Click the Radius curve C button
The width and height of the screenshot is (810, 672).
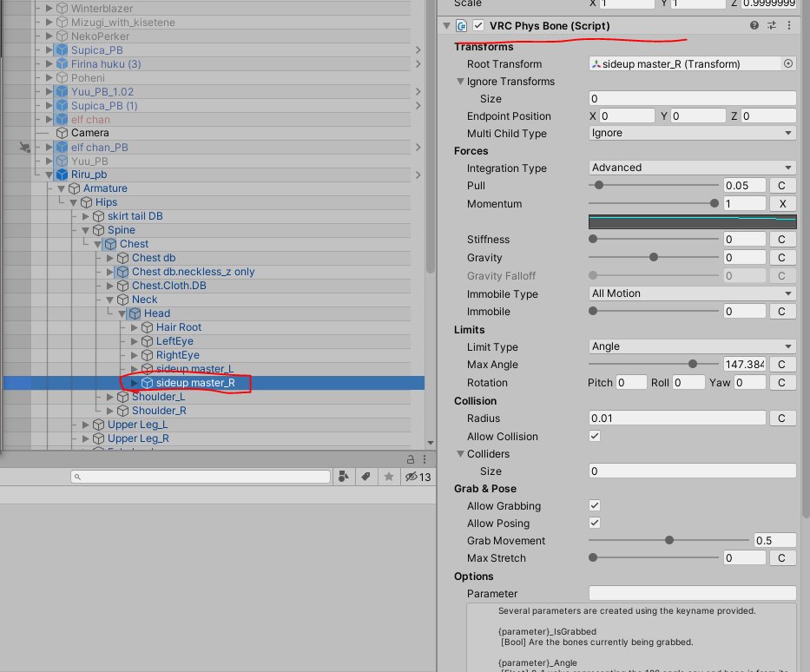pos(781,418)
